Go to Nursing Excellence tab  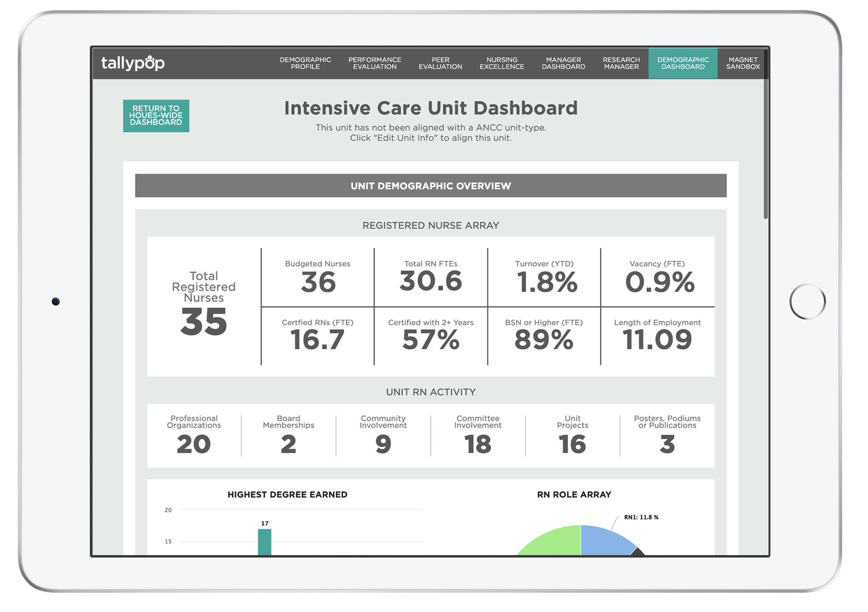[502, 63]
